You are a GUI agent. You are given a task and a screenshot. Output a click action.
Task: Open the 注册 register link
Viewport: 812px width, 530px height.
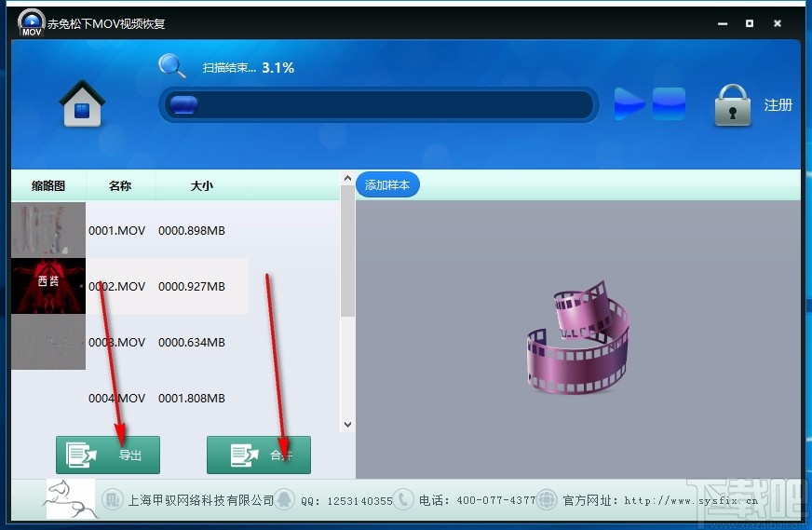click(x=778, y=105)
